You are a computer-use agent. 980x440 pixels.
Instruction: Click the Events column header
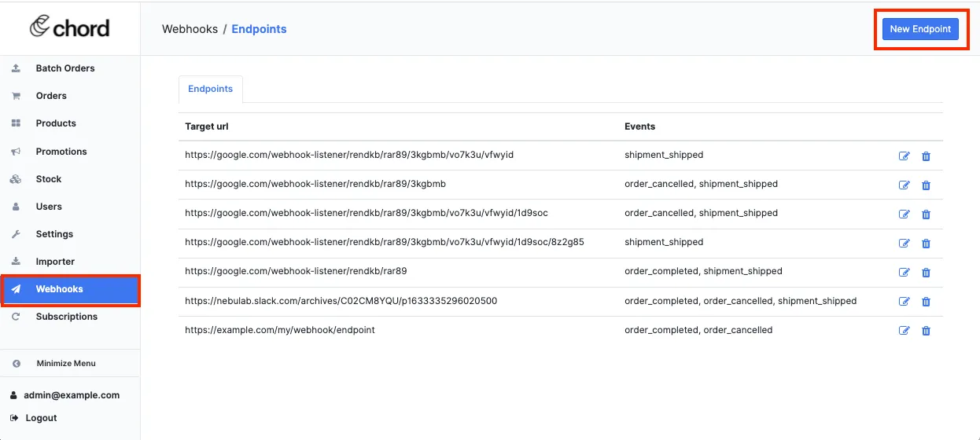[x=639, y=126]
